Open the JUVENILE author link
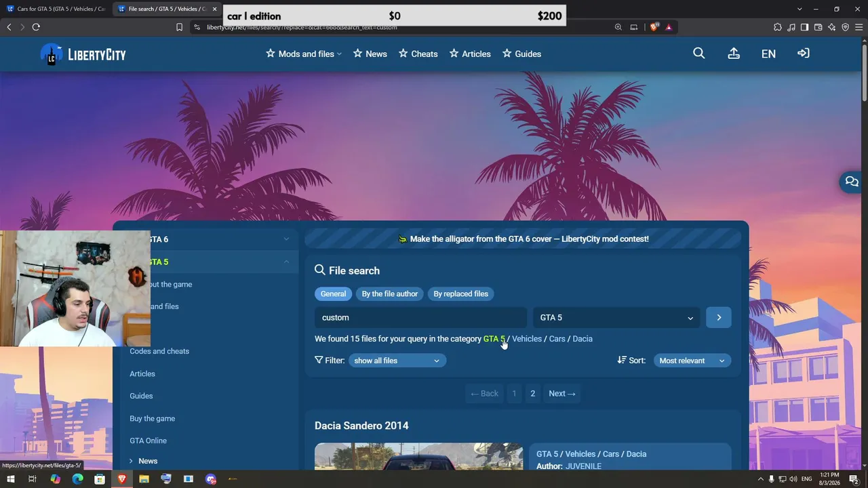 (583, 466)
